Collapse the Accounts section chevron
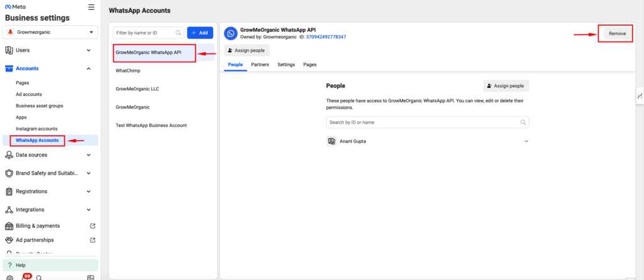Viewport: 644px width, 280px height. [89, 68]
